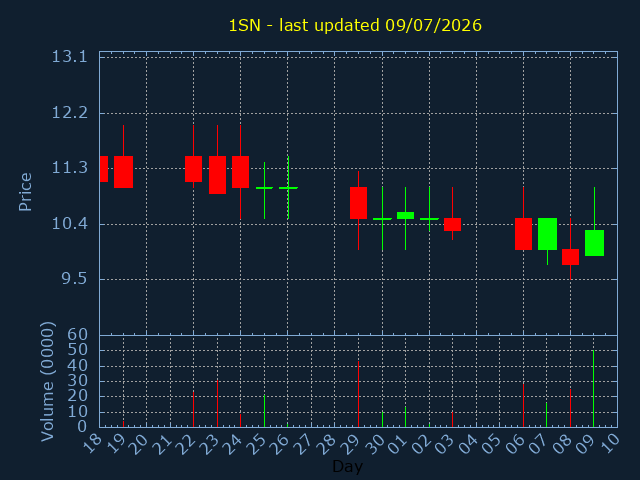The width and height of the screenshot is (640, 480).
Task: Click the Price axis label
Action: pyautogui.click(x=25, y=191)
